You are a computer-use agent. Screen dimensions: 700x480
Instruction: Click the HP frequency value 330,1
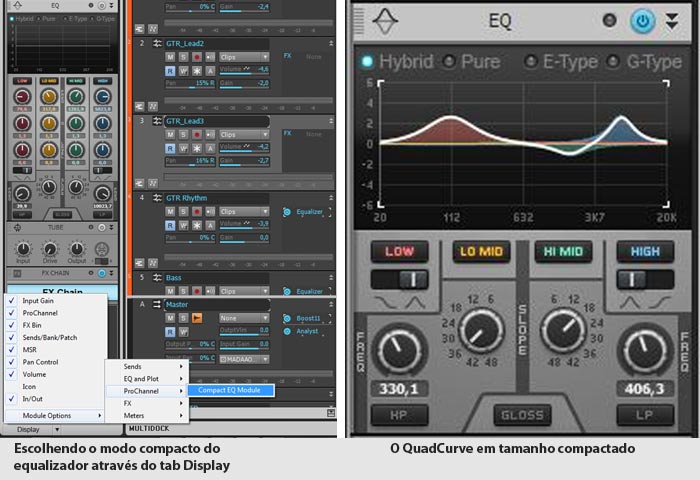coord(399,389)
